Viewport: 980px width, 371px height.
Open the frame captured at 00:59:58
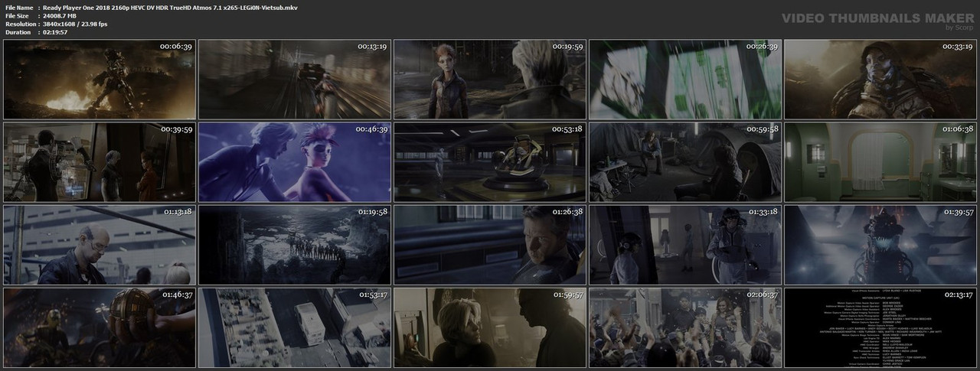coord(685,161)
